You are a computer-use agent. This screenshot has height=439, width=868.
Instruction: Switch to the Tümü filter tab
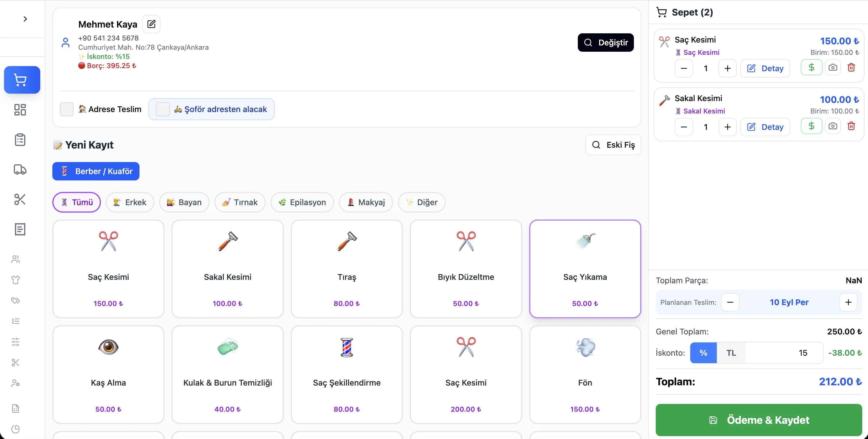click(77, 202)
